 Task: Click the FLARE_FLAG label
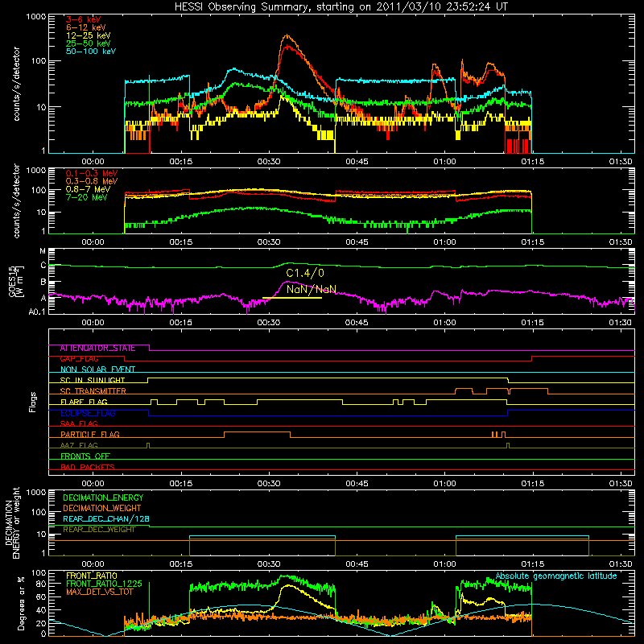click(x=84, y=402)
